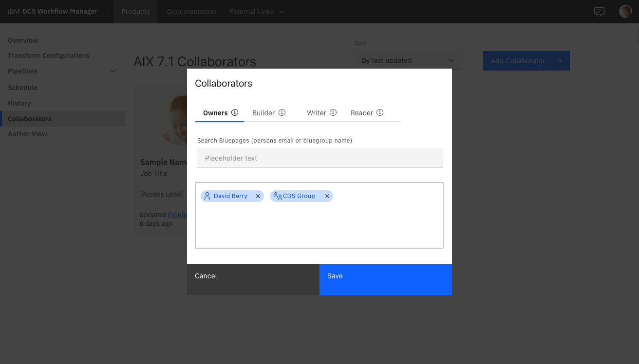Open Author View in the sidebar
639x364 pixels.
(27, 134)
